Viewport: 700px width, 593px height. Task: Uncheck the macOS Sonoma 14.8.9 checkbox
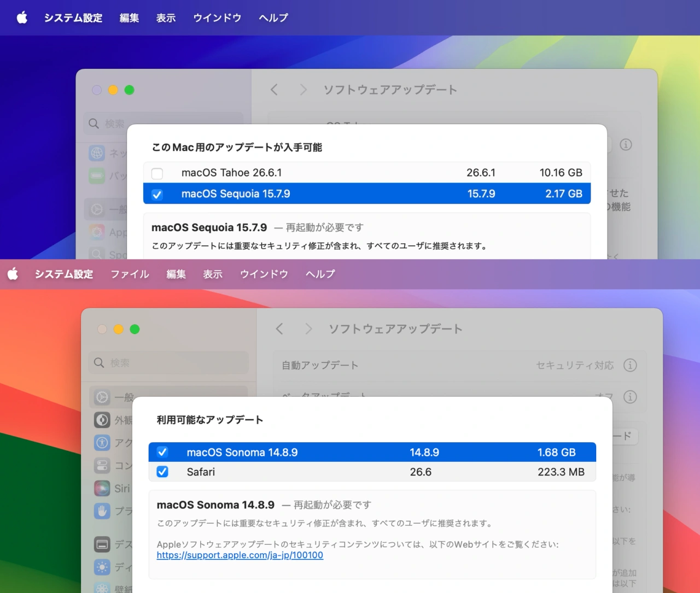pyautogui.click(x=162, y=452)
